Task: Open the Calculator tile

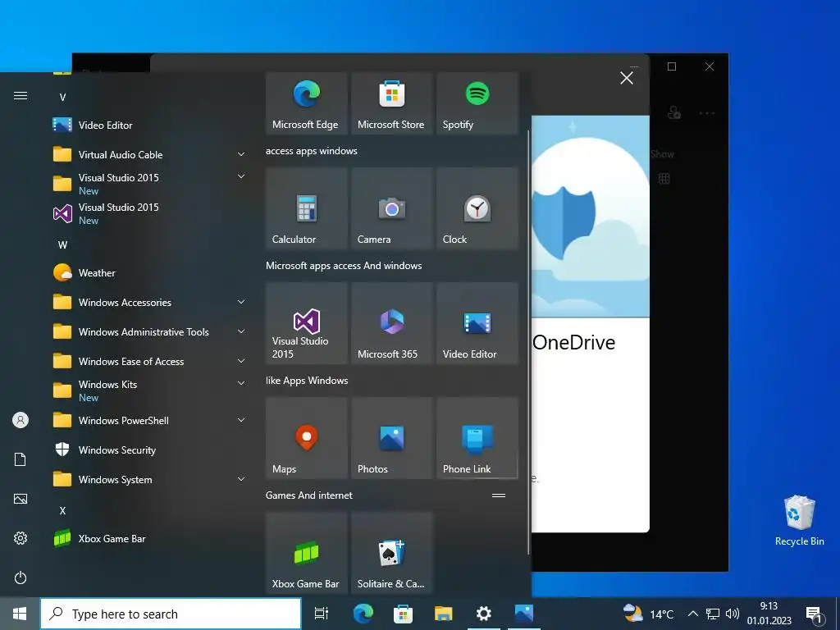Action: click(307, 208)
